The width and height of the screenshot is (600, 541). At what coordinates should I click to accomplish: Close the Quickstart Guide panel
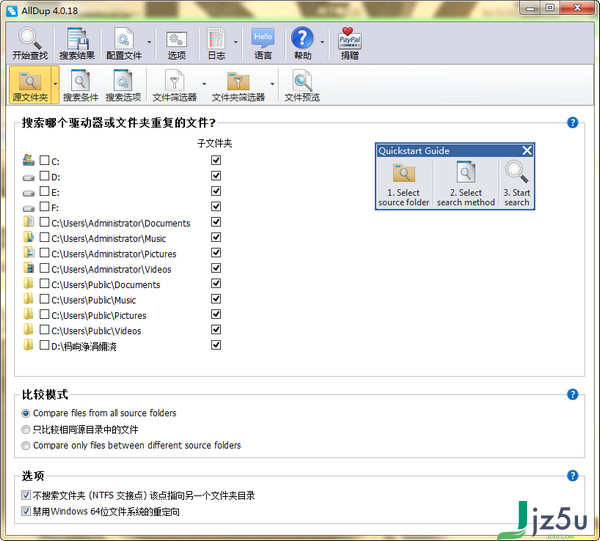click(527, 150)
